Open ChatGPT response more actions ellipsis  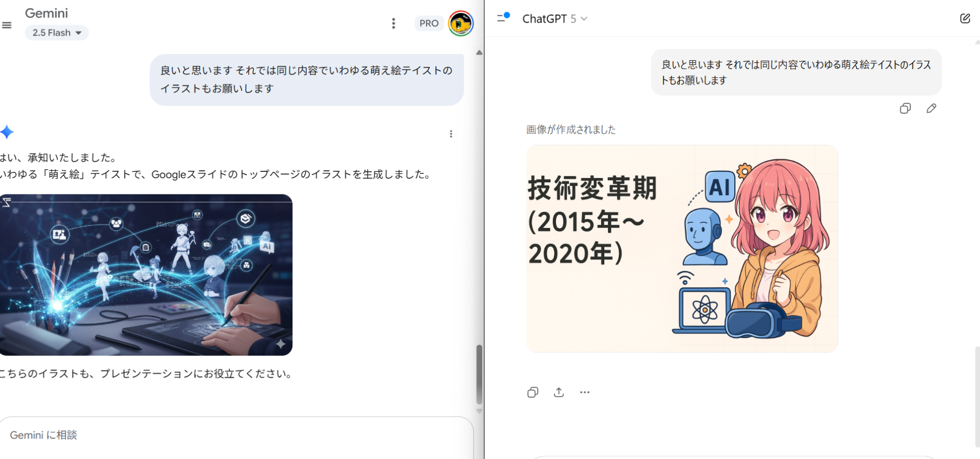click(585, 392)
